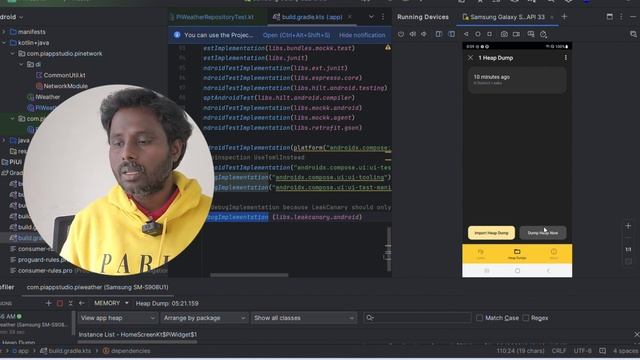640x360 pixels.
Task: Click the 4 spaces indent status entry
Action: coord(626,351)
